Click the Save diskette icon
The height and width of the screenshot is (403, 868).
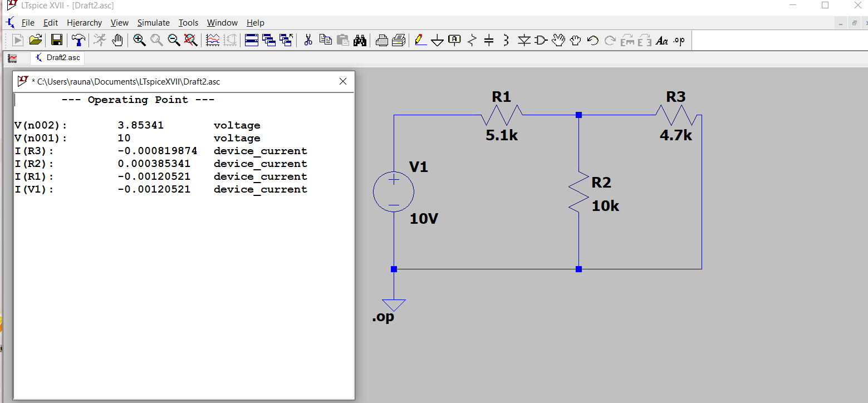[57, 40]
